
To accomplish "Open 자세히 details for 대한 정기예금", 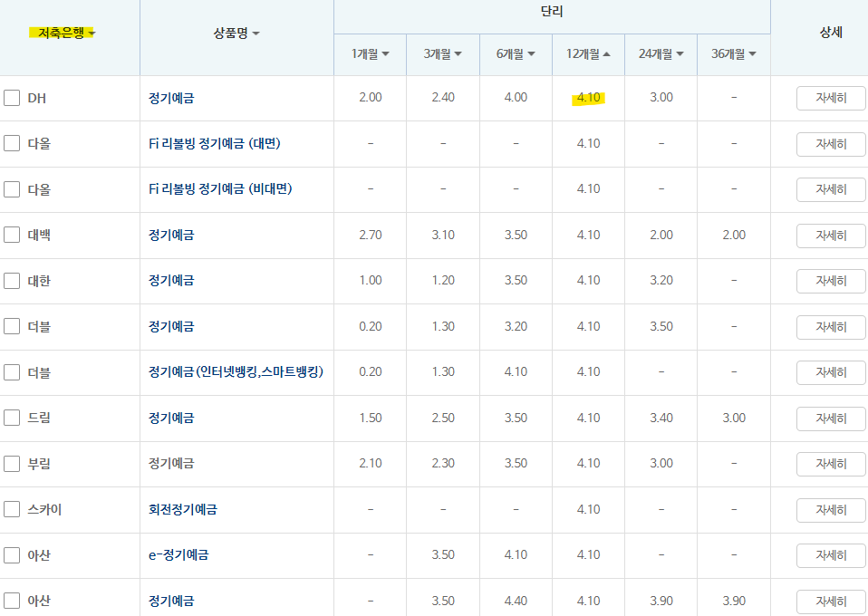I will coord(830,281).
